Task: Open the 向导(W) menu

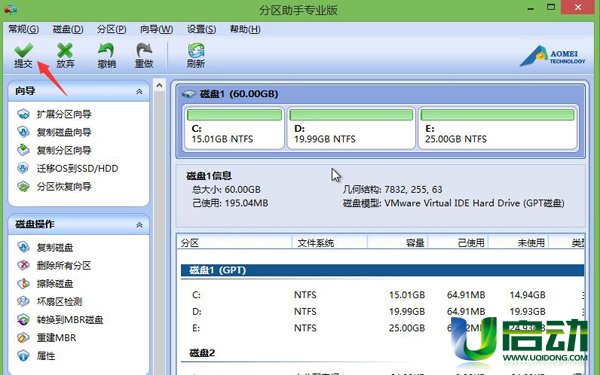Action: click(156, 29)
